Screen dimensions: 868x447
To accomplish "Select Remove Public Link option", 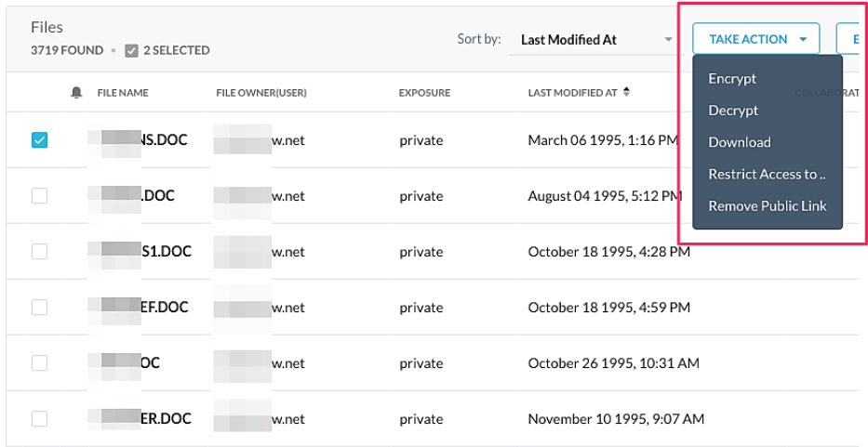I will (x=768, y=205).
